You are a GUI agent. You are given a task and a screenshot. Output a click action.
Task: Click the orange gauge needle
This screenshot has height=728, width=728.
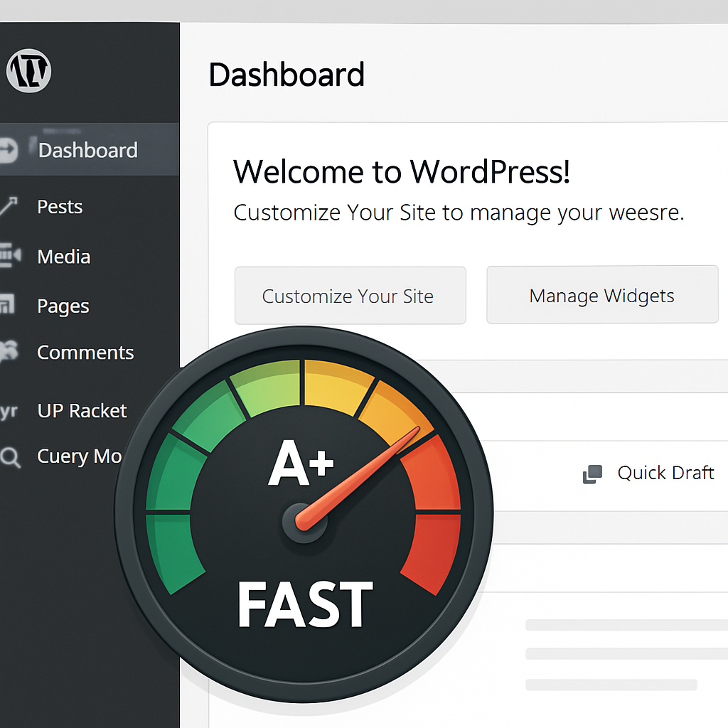[357, 479]
